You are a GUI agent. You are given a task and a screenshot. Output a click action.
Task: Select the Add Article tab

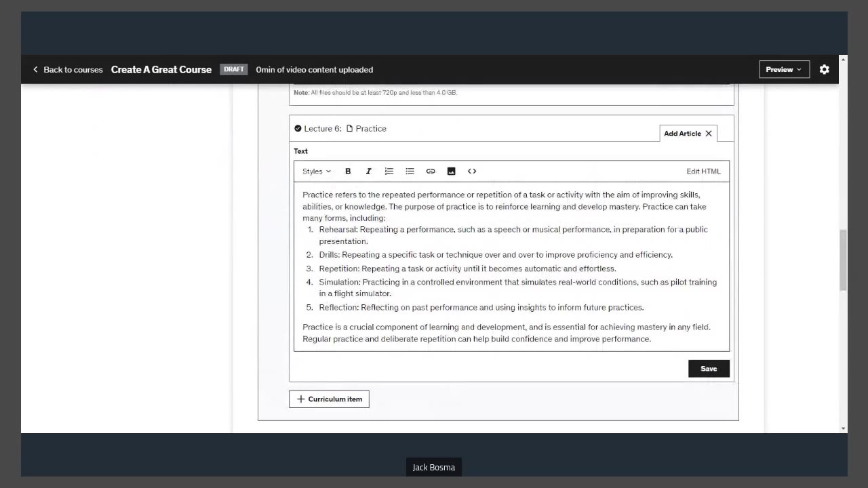click(682, 134)
